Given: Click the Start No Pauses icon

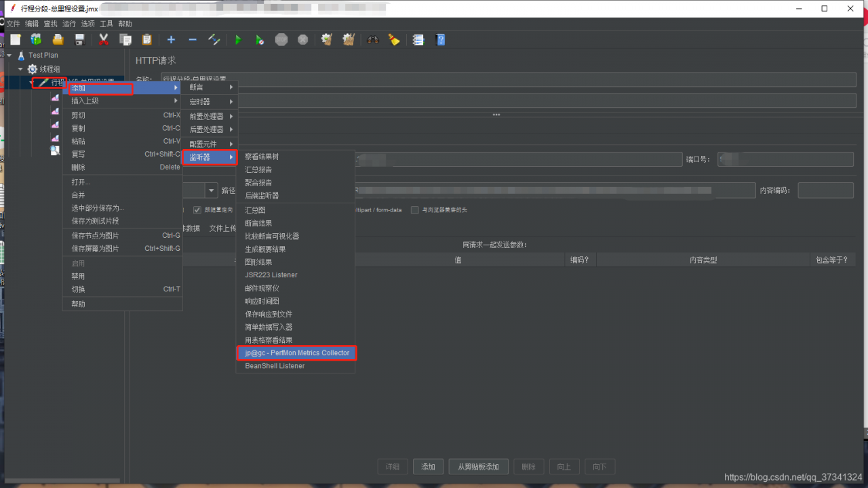Looking at the screenshot, I should point(260,39).
